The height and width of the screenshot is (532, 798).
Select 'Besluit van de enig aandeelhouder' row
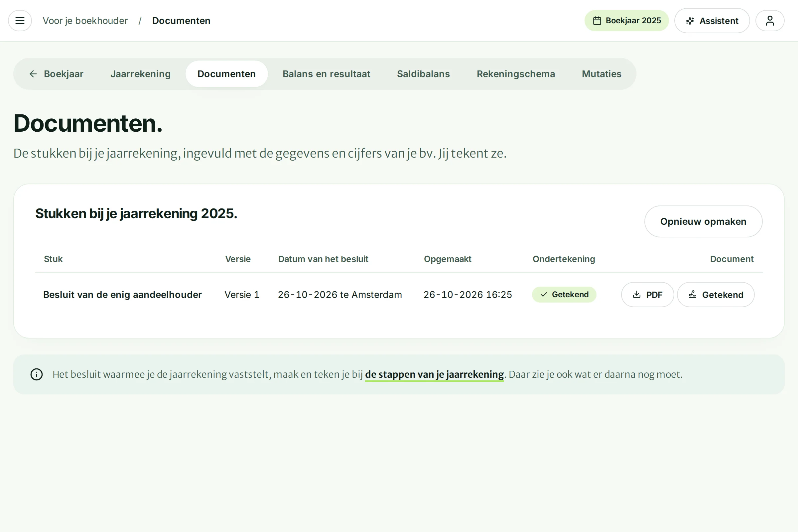(x=399, y=295)
